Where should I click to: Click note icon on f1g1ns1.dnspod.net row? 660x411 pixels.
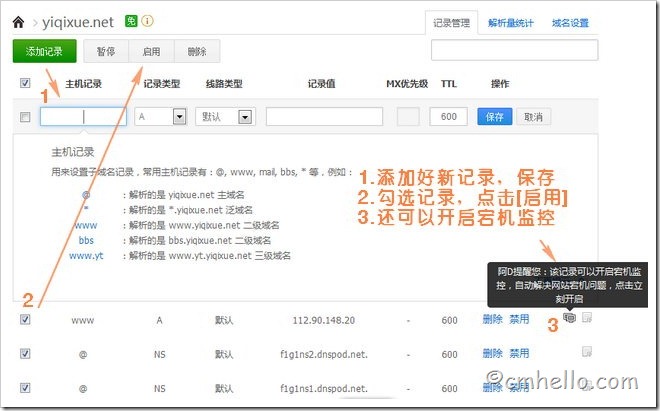pyautogui.click(x=588, y=387)
